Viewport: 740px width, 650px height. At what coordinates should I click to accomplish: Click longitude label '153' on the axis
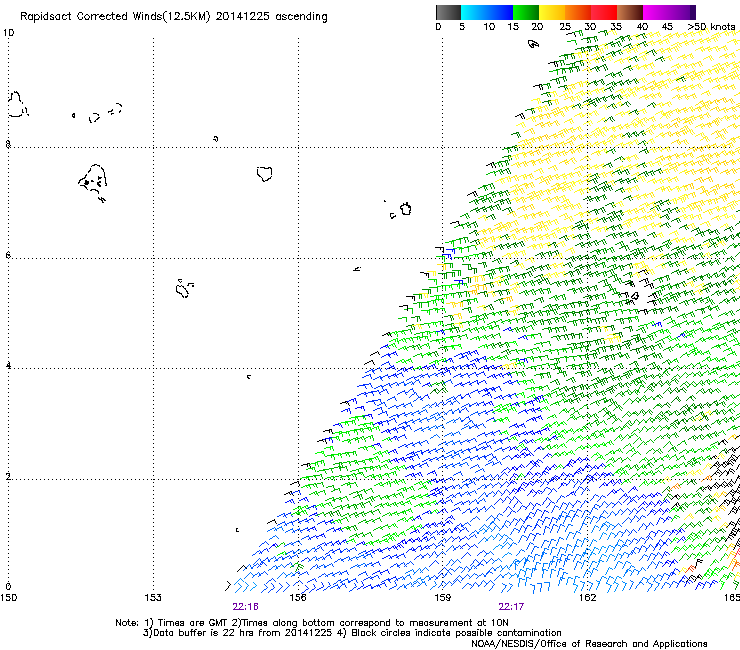pos(153,598)
